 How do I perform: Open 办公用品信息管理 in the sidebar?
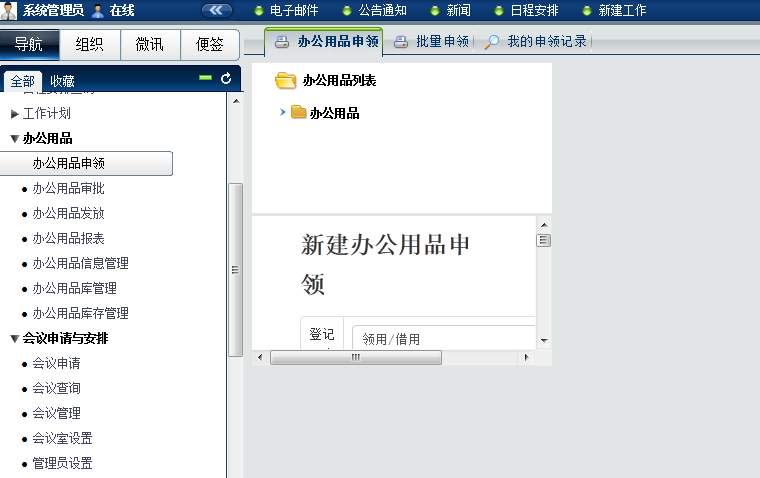click(80, 263)
